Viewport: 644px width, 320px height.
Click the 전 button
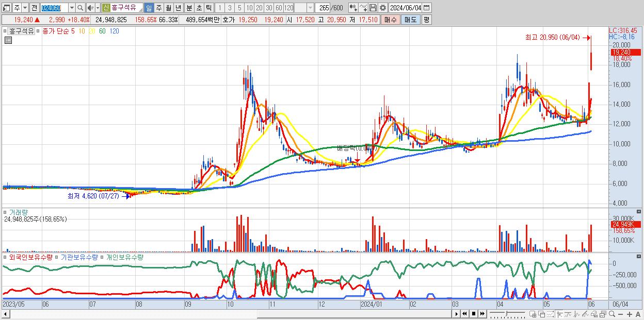pos(34,8)
